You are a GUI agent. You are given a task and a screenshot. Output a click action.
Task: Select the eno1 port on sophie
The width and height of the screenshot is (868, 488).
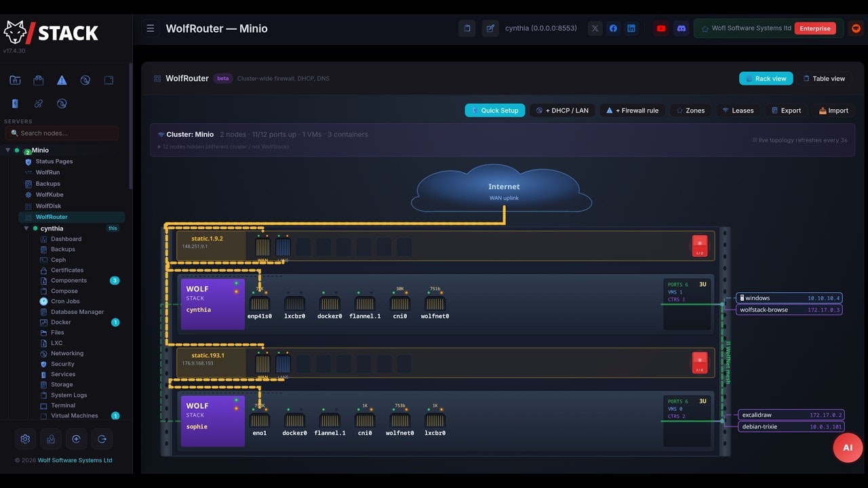coord(260,420)
